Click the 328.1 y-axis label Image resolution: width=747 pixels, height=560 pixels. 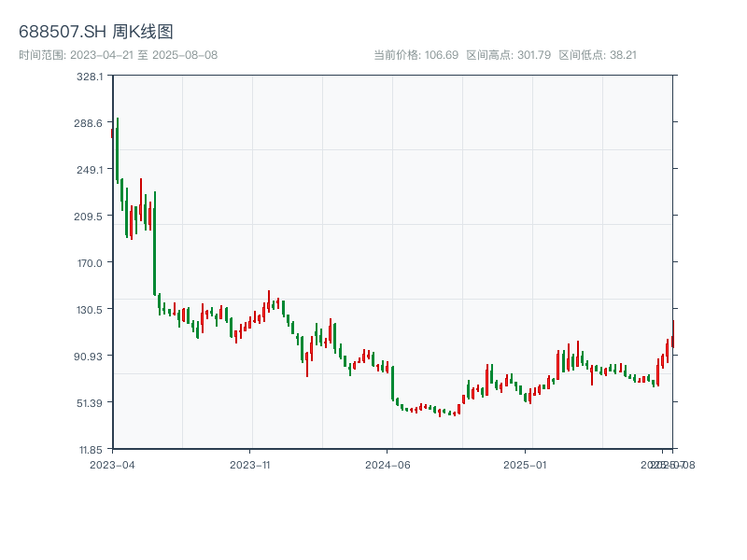click(90, 77)
